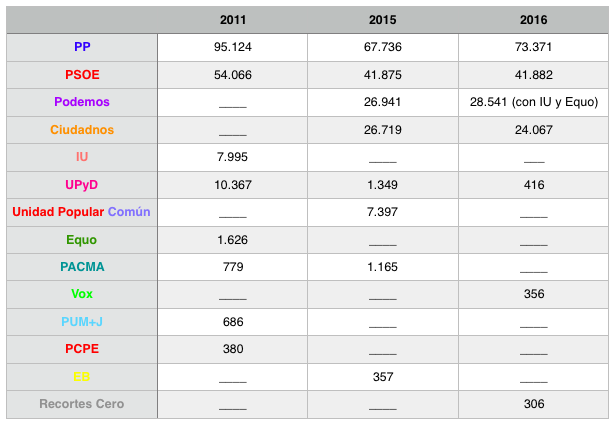
Task: Click the Ciudadnos party label
Action: [82, 130]
